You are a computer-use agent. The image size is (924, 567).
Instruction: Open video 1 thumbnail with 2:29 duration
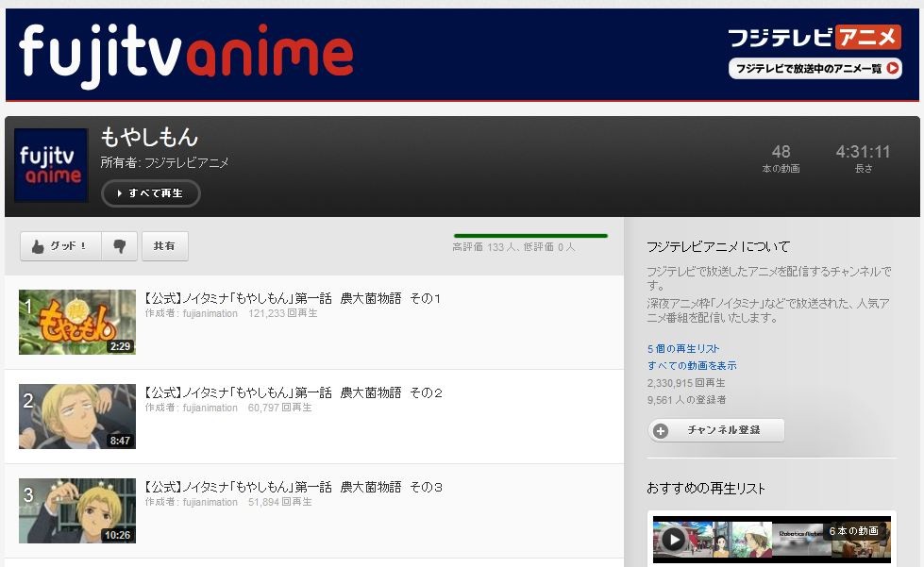point(77,322)
